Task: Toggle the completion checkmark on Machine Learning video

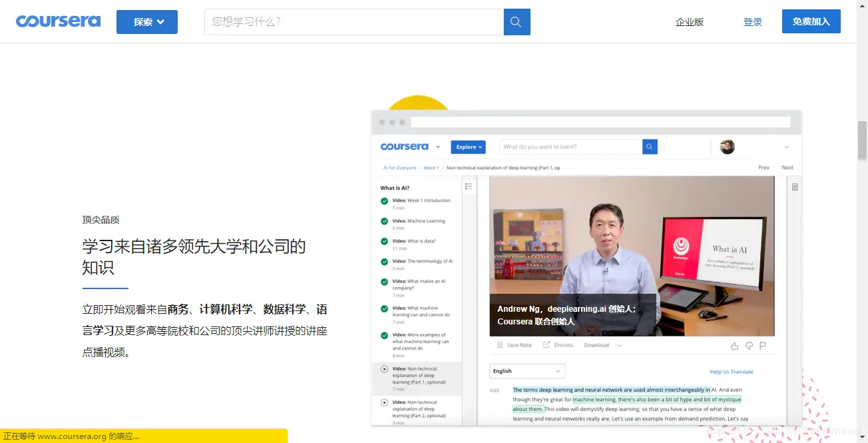Action: [383, 221]
